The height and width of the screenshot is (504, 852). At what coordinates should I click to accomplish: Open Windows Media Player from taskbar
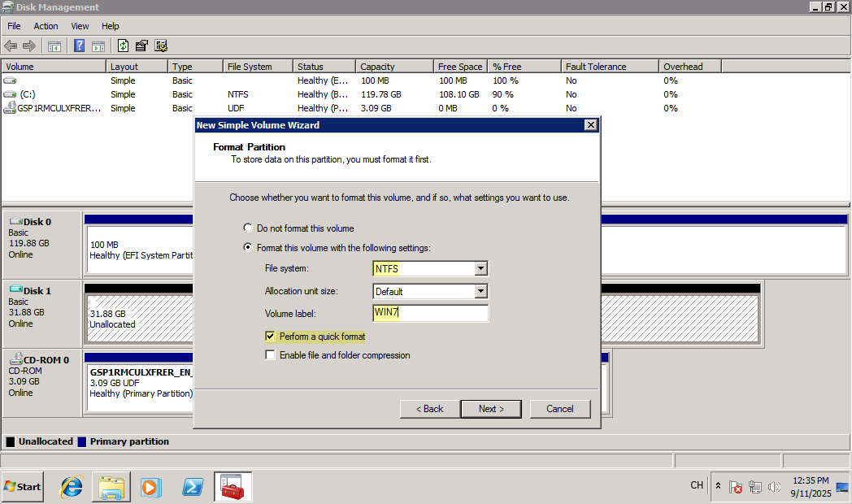coord(150,487)
